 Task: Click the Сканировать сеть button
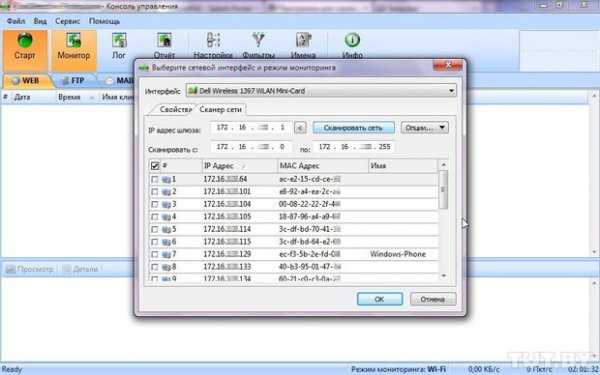[354, 127]
